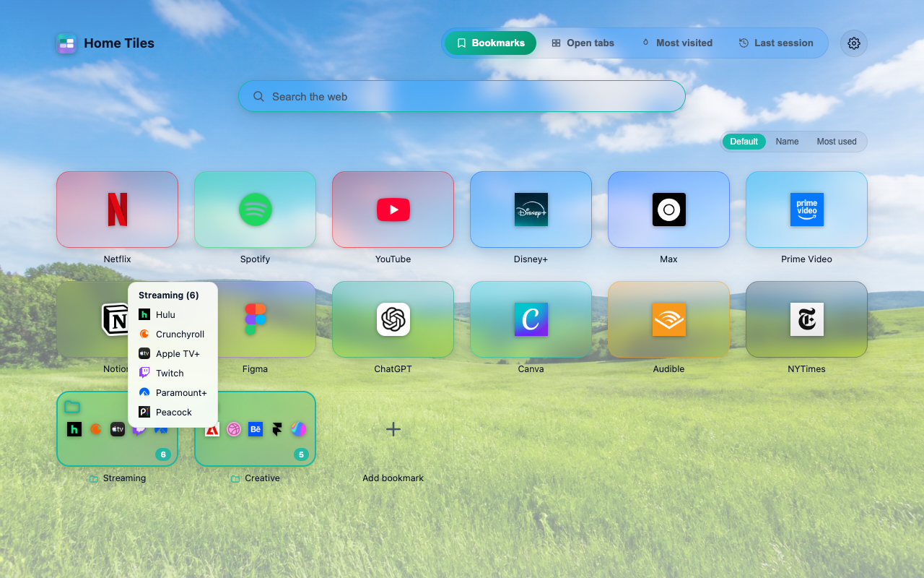Click the Crunchyroll mini icon in Streaming folder tile
The height and width of the screenshot is (578, 924).
pyautogui.click(x=96, y=429)
